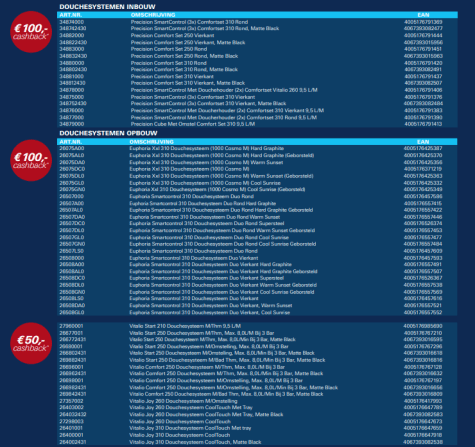
Task: Select 'Vitalio Joy 260 Douchesysteem M/Omstelling' row
Action: (257, 401)
